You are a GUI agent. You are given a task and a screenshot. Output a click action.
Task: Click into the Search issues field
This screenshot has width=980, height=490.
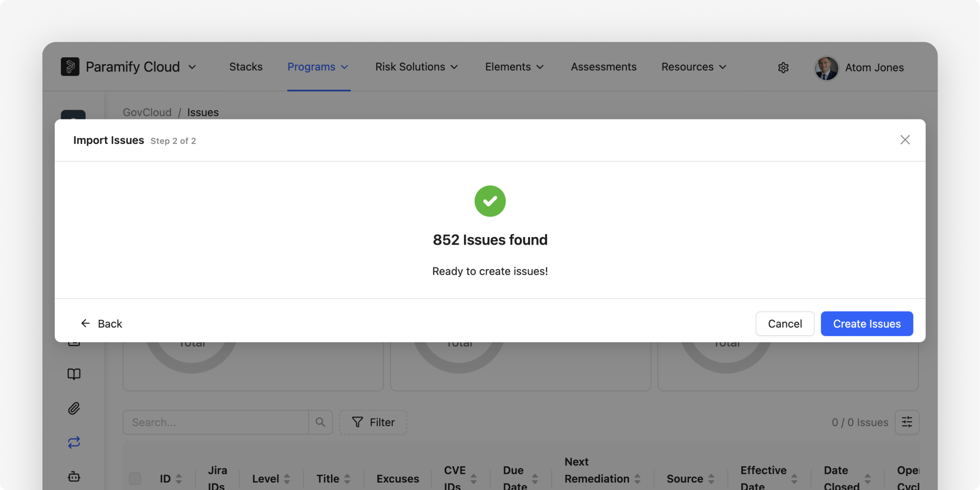(x=216, y=422)
